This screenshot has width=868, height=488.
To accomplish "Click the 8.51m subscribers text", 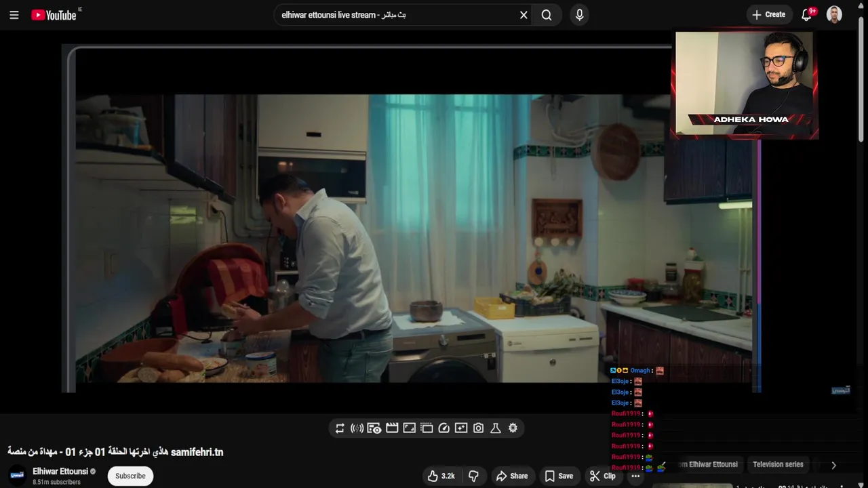I will point(56,482).
